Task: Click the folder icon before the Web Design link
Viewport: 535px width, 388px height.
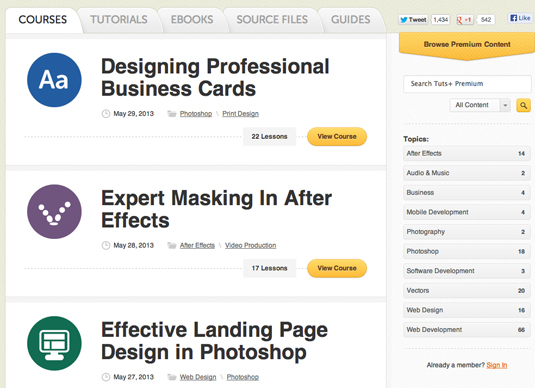Action: pyautogui.click(x=172, y=377)
